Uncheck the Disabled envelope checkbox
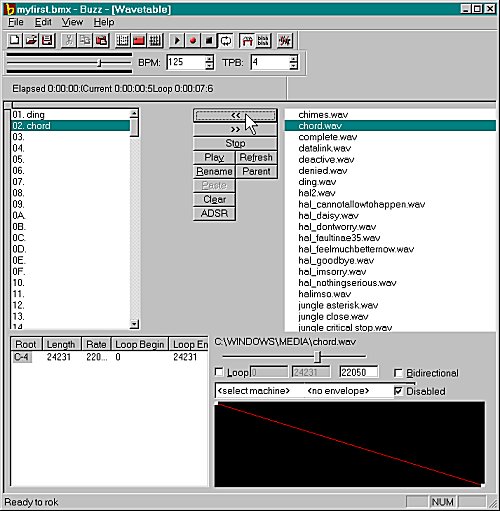500x511 pixels. point(398,391)
